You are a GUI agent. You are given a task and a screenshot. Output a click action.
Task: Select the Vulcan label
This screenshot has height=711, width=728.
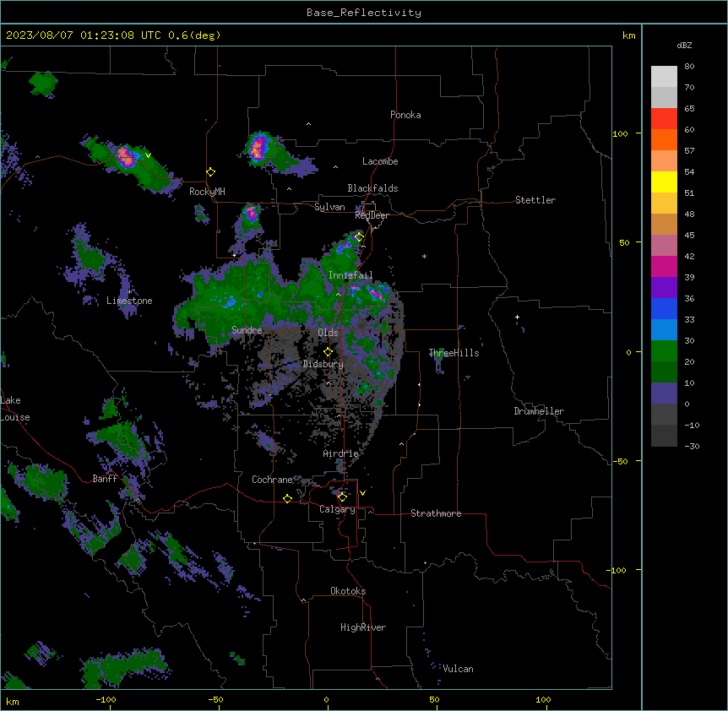458,669
